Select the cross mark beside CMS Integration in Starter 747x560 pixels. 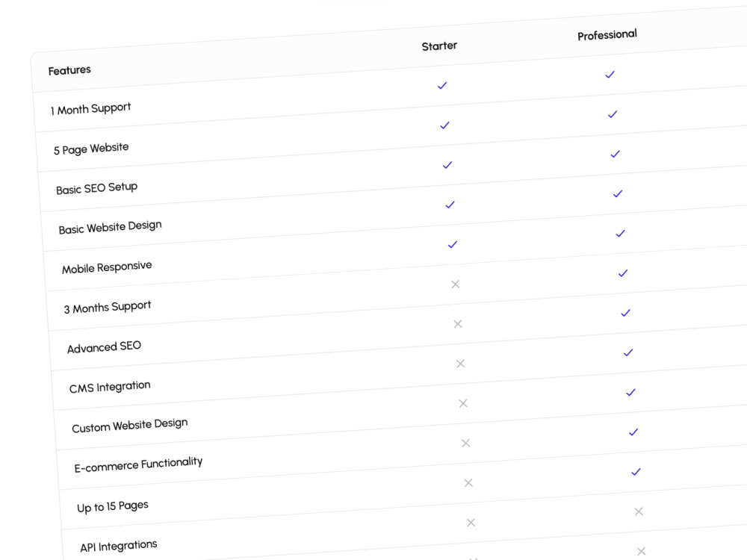(460, 364)
